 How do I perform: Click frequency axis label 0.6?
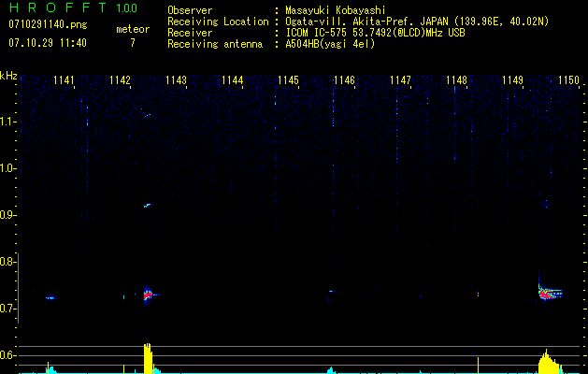8,355
